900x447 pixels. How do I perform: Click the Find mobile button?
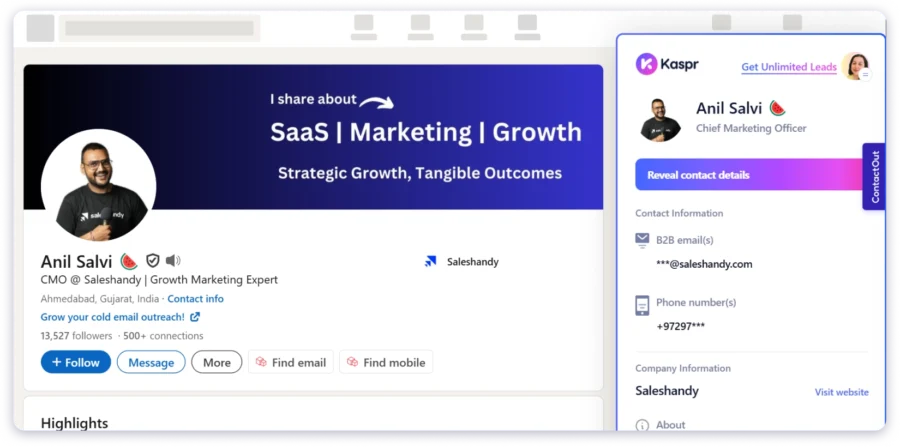(385, 362)
